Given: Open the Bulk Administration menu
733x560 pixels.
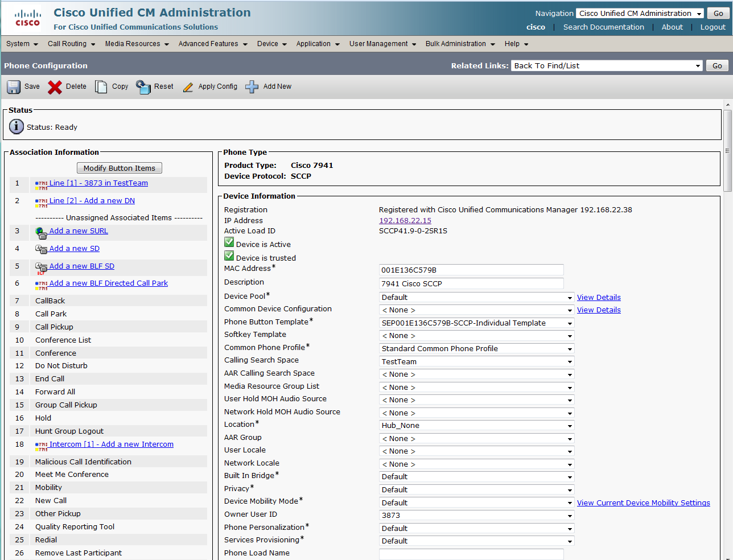Looking at the screenshot, I should [460, 44].
